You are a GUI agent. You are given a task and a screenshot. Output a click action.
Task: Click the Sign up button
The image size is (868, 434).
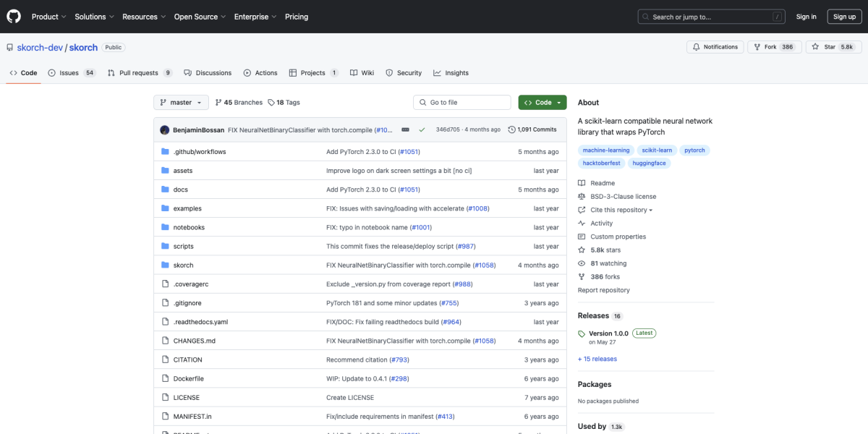point(844,17)
